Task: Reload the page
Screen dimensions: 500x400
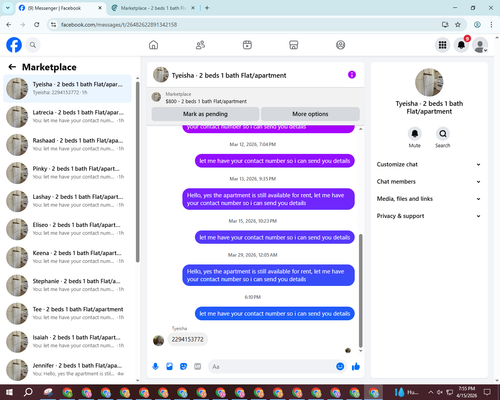Action: [37, 24]
